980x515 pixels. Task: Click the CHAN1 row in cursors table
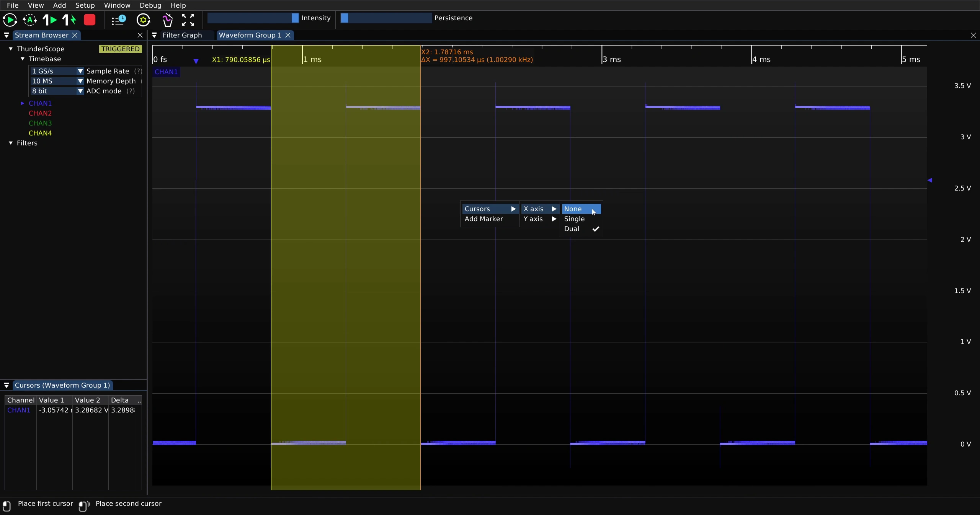(x=73, y=410)
